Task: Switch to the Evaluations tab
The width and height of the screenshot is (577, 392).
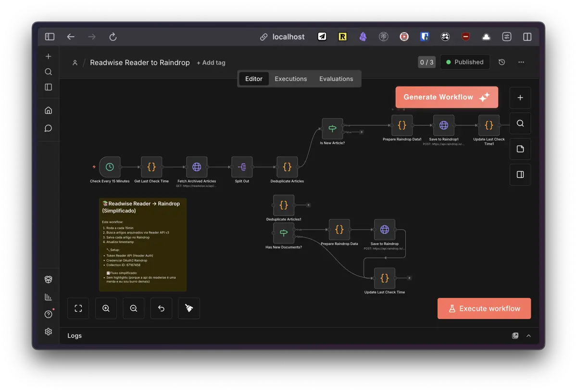Action: pos(336,78)
